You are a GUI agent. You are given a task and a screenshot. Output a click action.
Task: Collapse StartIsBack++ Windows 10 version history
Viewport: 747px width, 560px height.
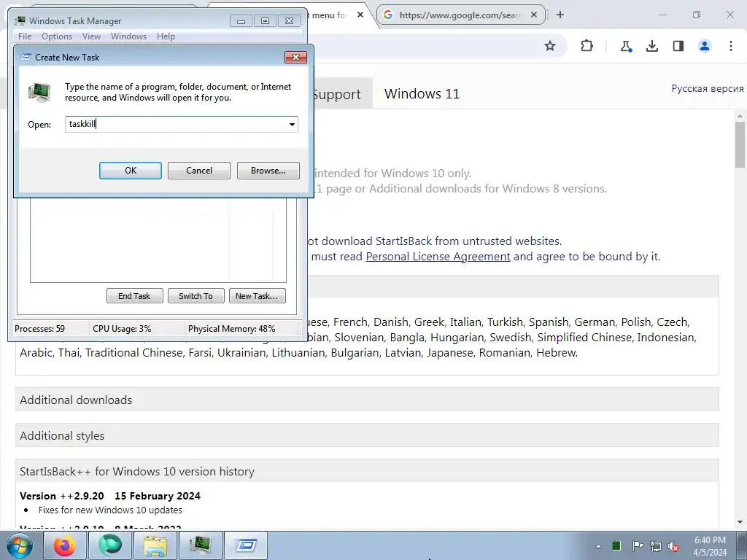click(x=367, y=471)
